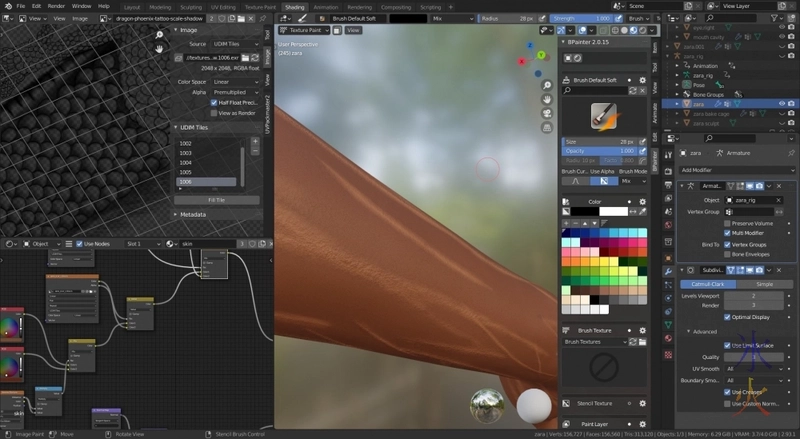The image size is (800, 439).
Task: Pin the zara properties context
Action: click(791, 153)
